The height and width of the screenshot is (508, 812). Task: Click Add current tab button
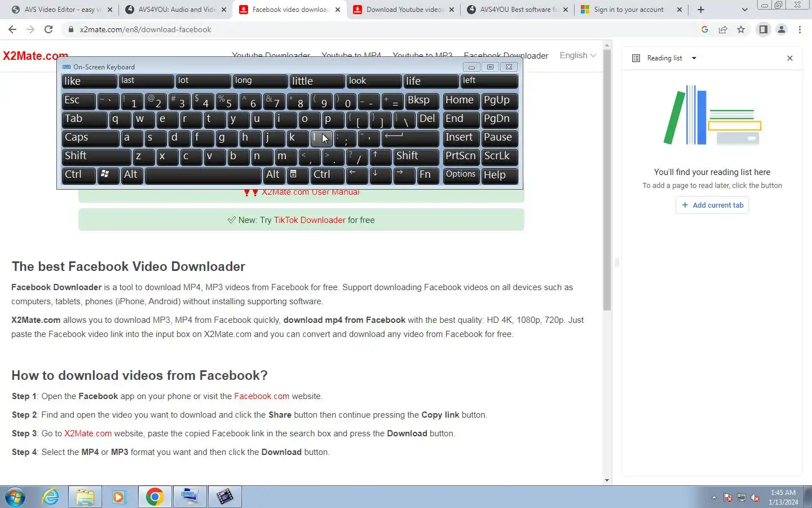coord(712,205)
